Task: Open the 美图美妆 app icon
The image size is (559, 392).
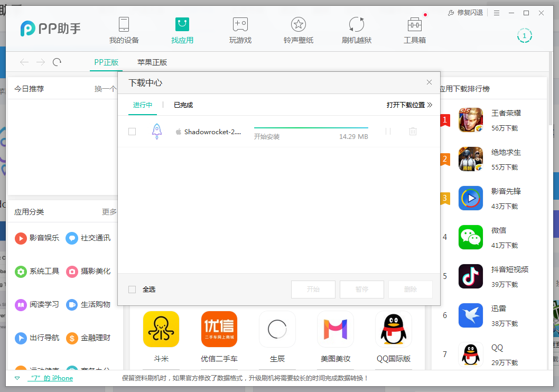Action: coord(336,329)
